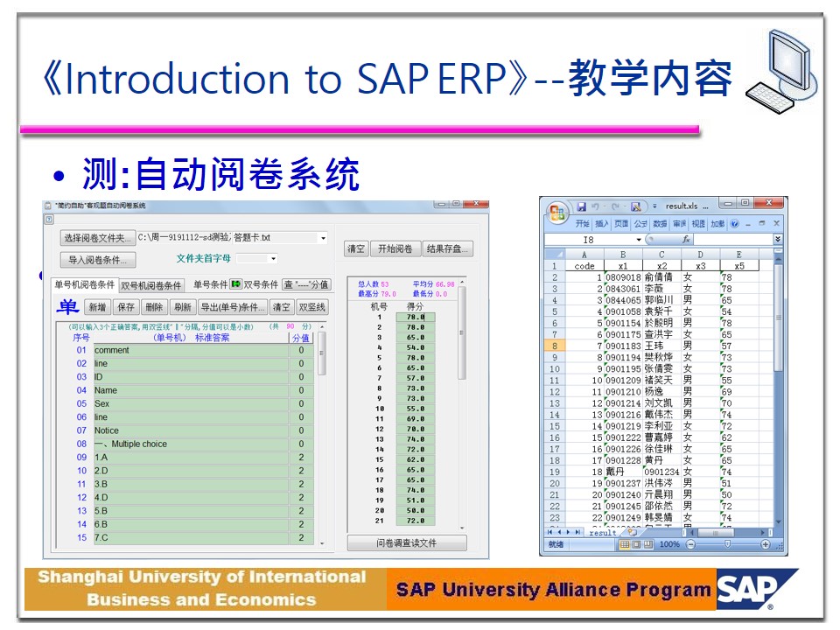Go to last sheet using tab navigation arrow
Screen dimensions: 840x630
[x=577, y=532]
